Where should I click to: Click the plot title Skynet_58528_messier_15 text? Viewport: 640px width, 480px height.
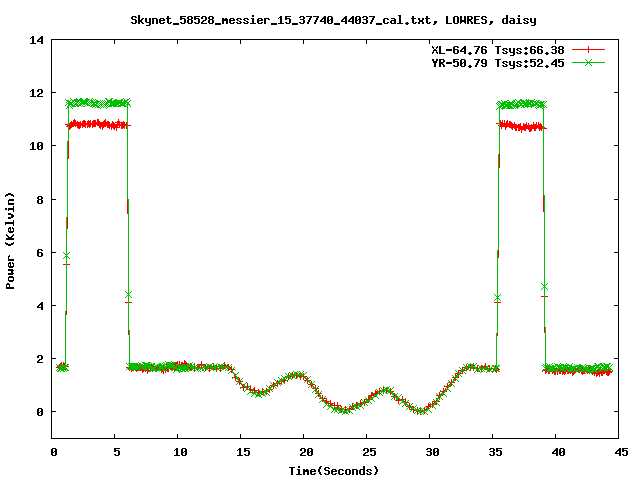(333, 20)
